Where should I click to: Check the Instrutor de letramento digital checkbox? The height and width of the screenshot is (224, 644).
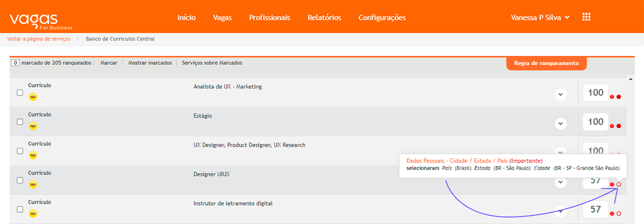[20, 210]
